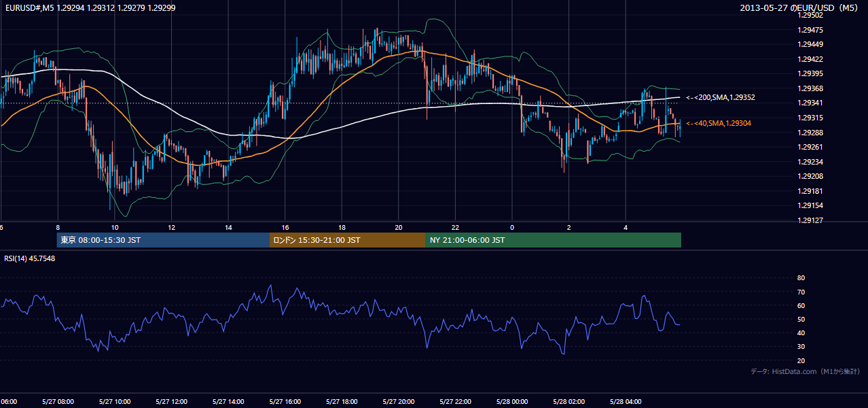Click price axis label 1.29502
Viewport: 868px width, 408px height.
tap(810, 15)
